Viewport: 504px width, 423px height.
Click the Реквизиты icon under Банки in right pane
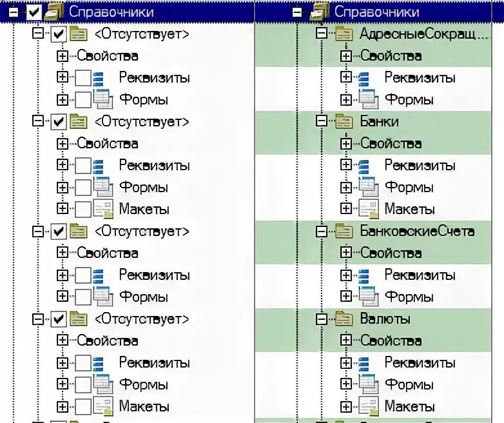point(363,166)
